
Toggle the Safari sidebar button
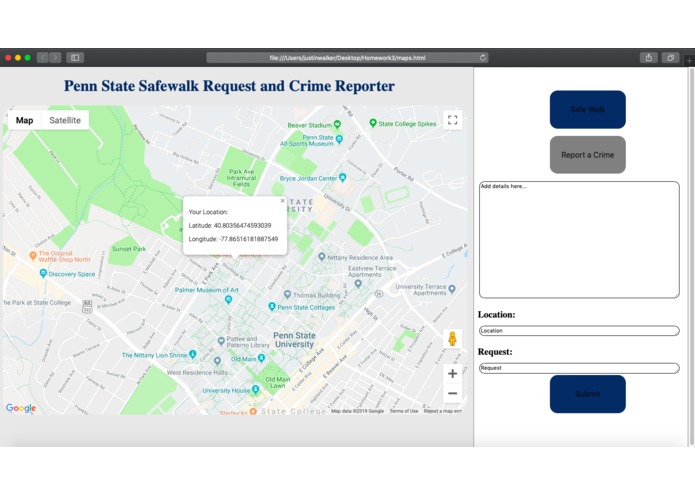[75, 58]
